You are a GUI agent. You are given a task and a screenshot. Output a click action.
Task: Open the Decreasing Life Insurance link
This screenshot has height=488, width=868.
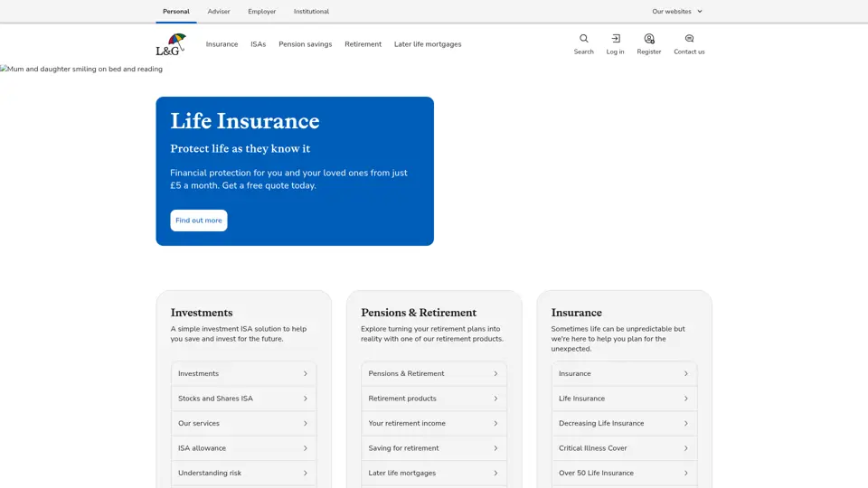point(625,423)
